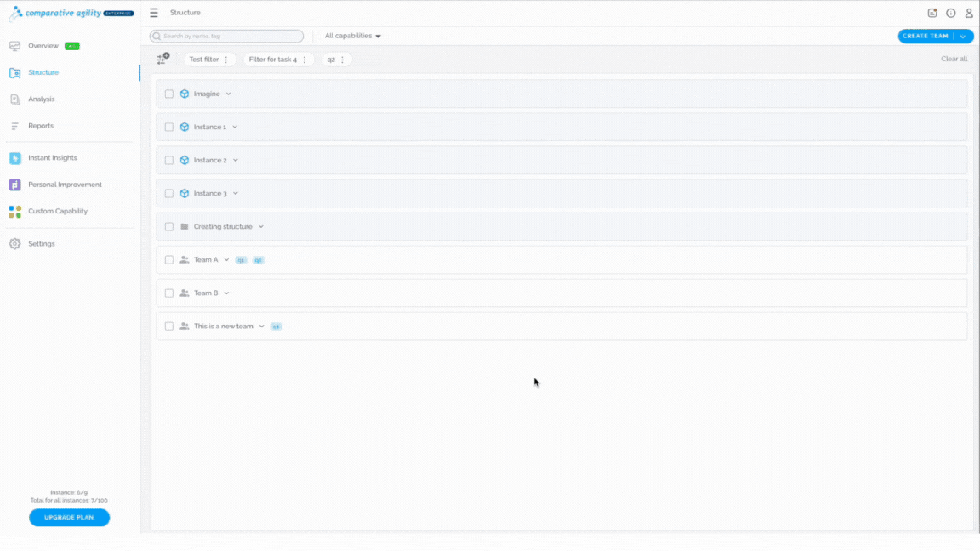Check the Instance 2 row checkbox
The height and width of the screenshot is (551, 980).
coord(168,160)
